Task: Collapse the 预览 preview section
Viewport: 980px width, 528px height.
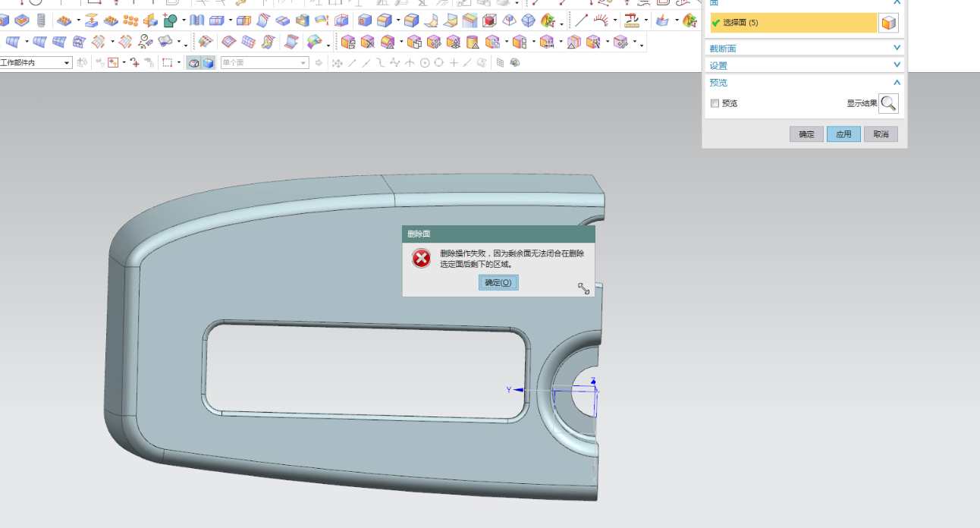Action: coord(897,83)
